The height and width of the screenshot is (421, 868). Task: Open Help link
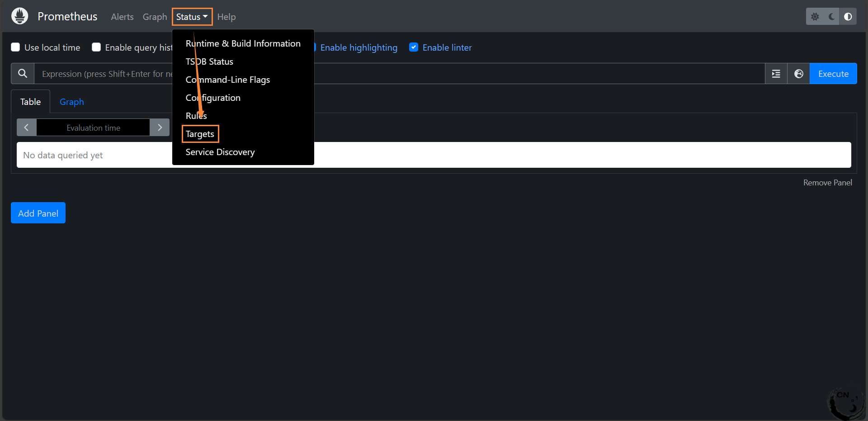tap(226, 17)
